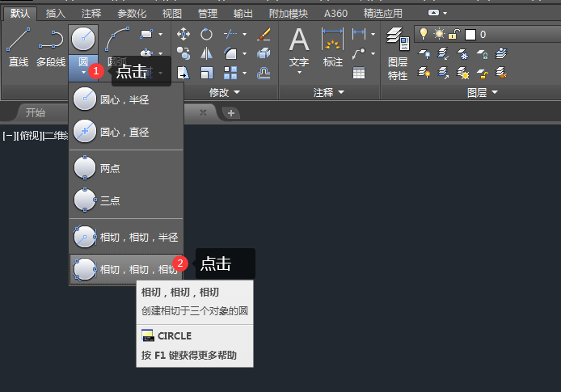Choose 圆心，直径 from circle menu
Image resolution: width=561 pixels, height=392 pixels.
point(126,132)
